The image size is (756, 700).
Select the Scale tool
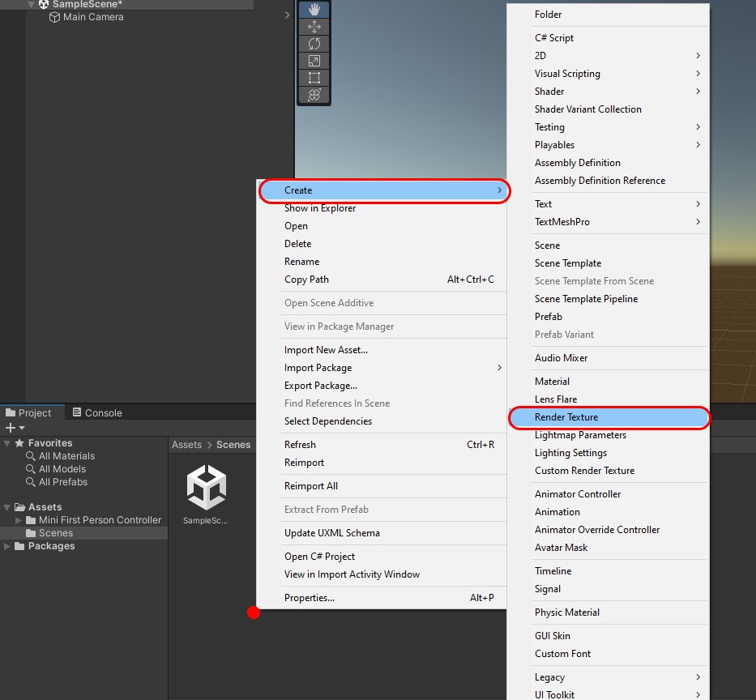pyautogui.click(x=314, y=61)
